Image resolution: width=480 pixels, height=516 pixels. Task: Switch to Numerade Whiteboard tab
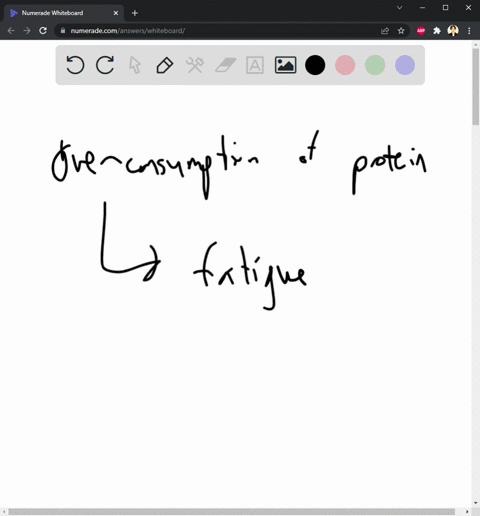[63, 13]
